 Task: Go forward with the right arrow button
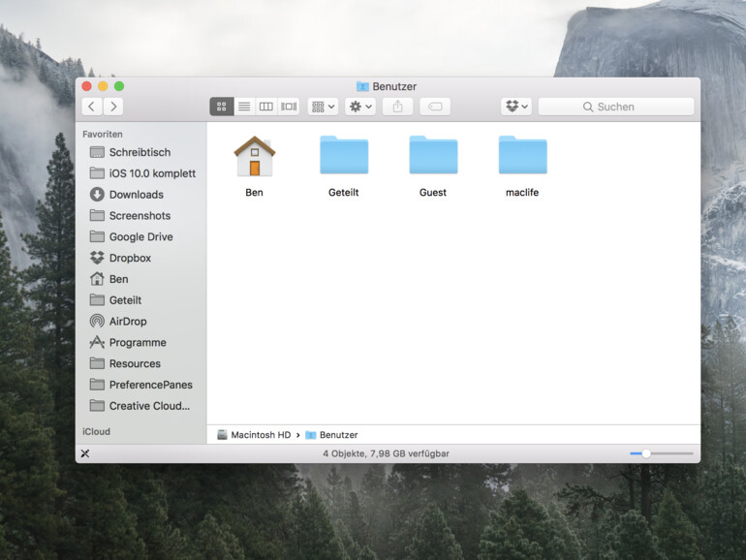(x=113, y=107)
